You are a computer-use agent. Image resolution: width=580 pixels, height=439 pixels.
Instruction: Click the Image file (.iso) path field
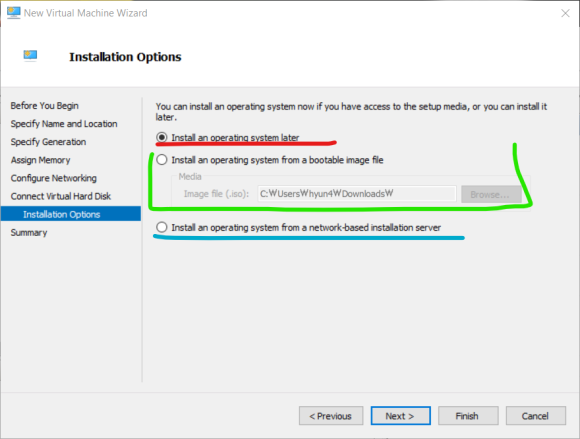tap(357, 194)
